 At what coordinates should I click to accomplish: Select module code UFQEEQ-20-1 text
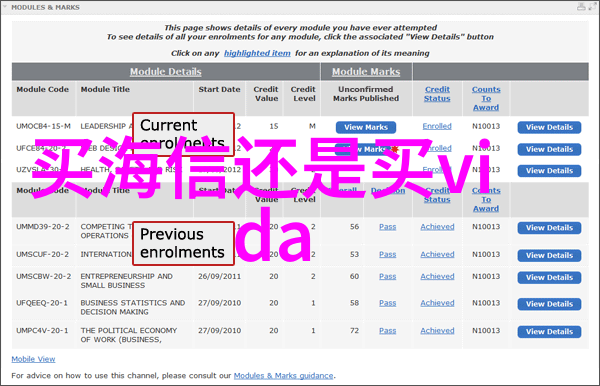pos(42,303)
